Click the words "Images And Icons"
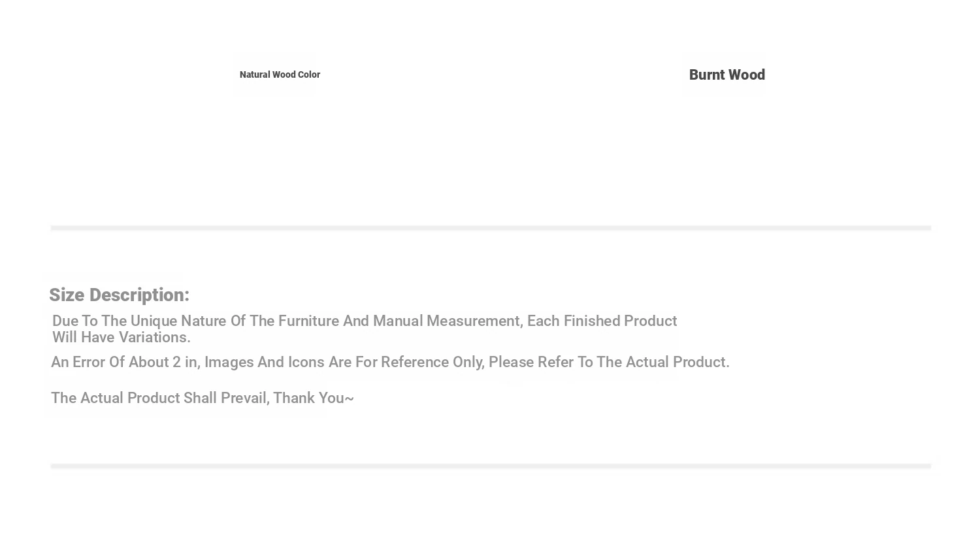 click(x=265, y=363)
